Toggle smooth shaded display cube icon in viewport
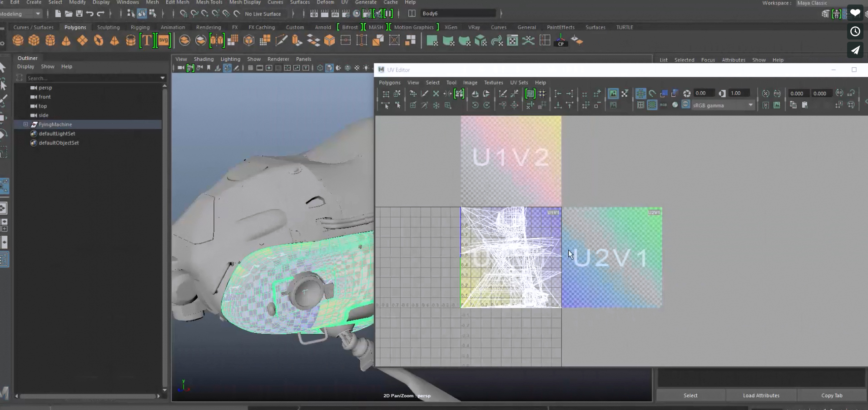 [x=329, y=68]
